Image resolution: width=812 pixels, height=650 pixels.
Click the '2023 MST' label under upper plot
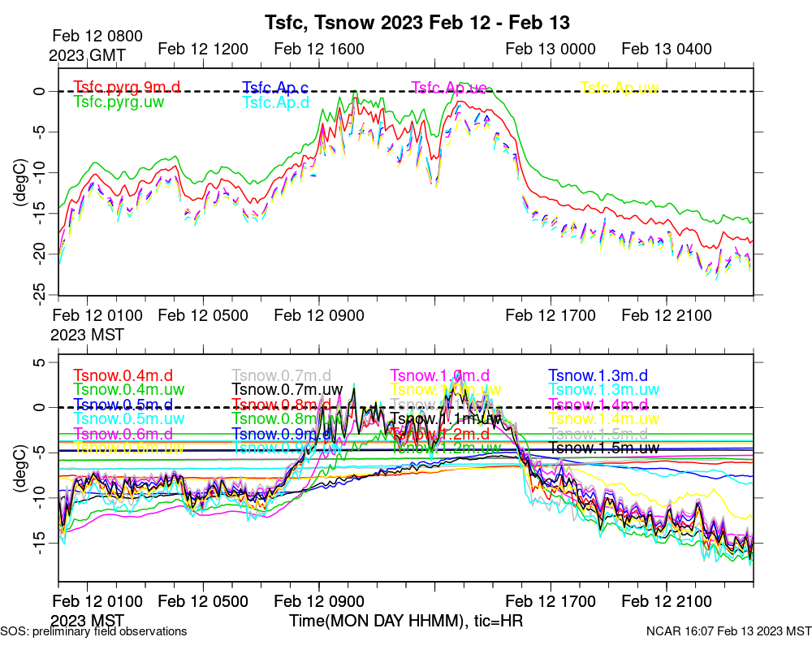87,335
